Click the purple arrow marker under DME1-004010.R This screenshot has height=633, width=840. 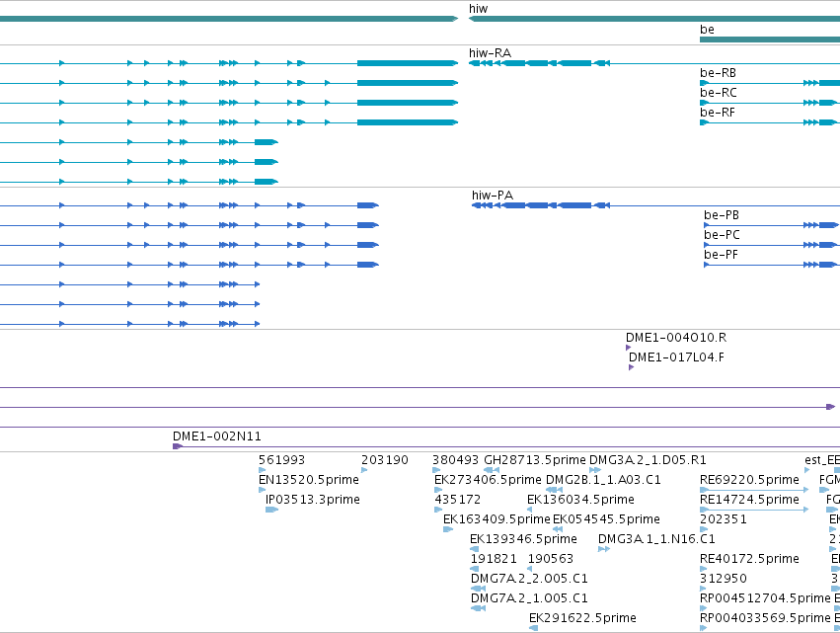coord(628,348)
